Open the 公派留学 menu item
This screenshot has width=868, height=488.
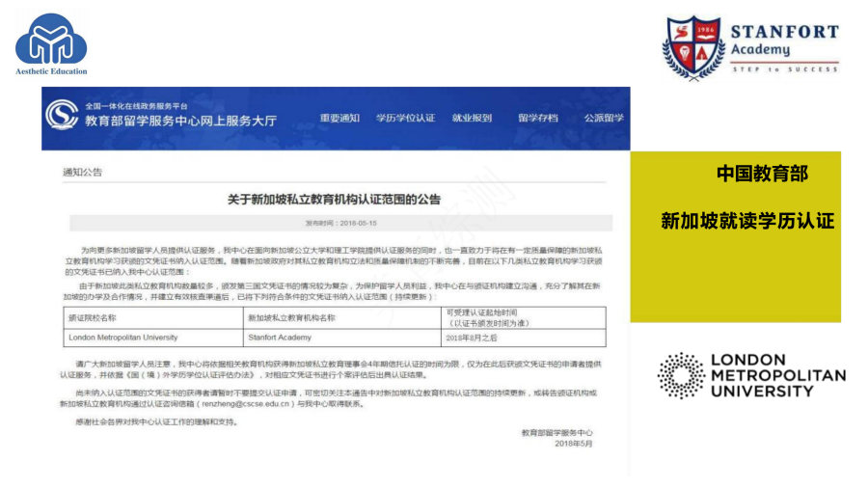tap(604, 118)
